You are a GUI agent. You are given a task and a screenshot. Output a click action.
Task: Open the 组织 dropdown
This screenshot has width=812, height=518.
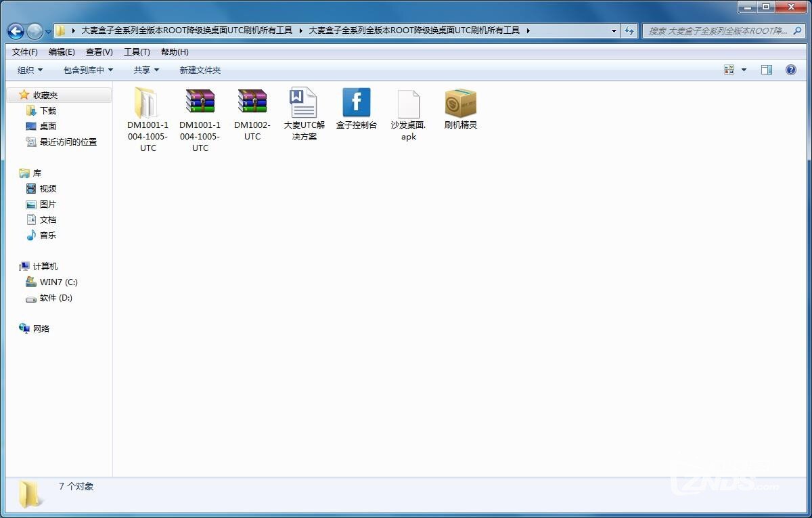30,70
